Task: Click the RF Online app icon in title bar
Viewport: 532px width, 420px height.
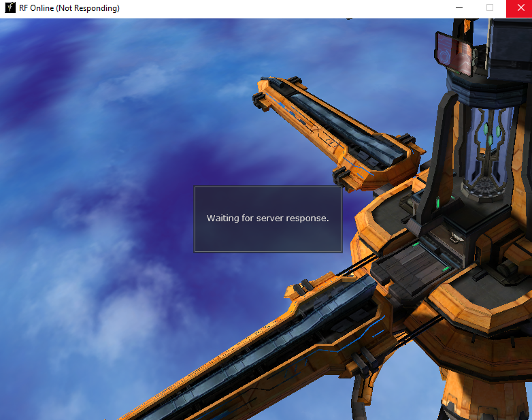Action: point(10,7)
